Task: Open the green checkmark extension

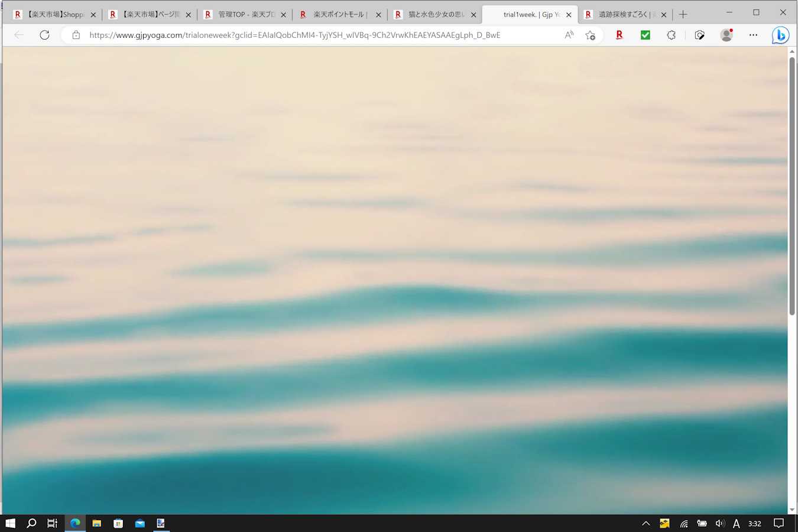Action: point(645,35)
